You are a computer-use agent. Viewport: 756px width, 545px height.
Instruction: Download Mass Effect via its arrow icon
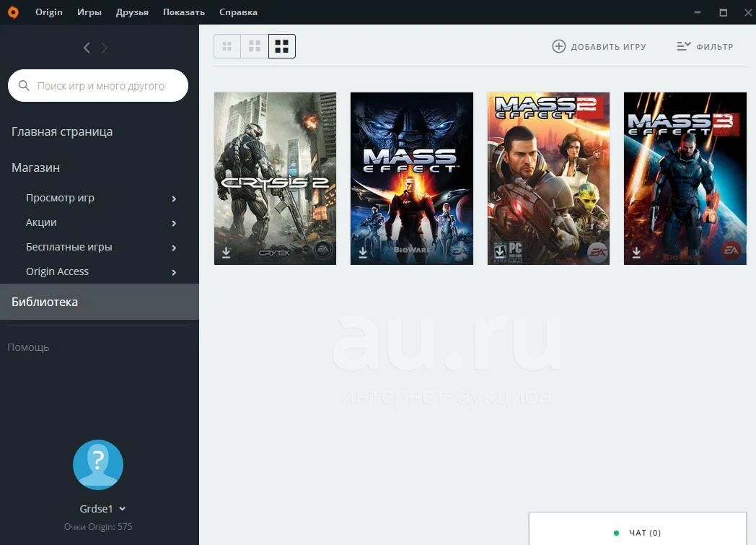click(x=363, y=252)
